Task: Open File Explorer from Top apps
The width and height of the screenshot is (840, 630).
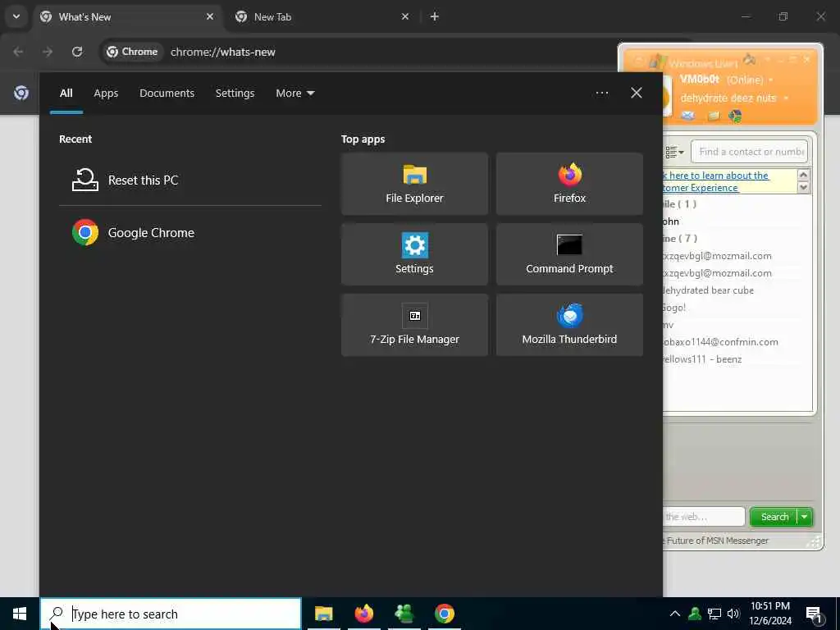Action: (414, 184)
